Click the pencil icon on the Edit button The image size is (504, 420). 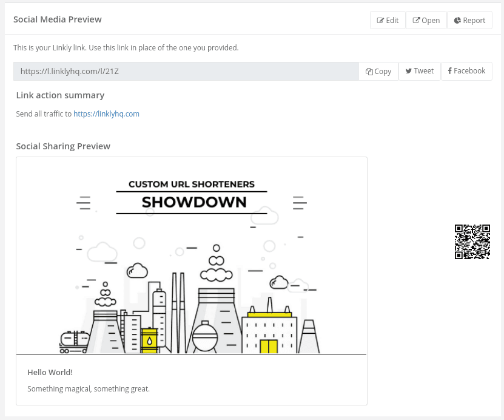(381, 20)
